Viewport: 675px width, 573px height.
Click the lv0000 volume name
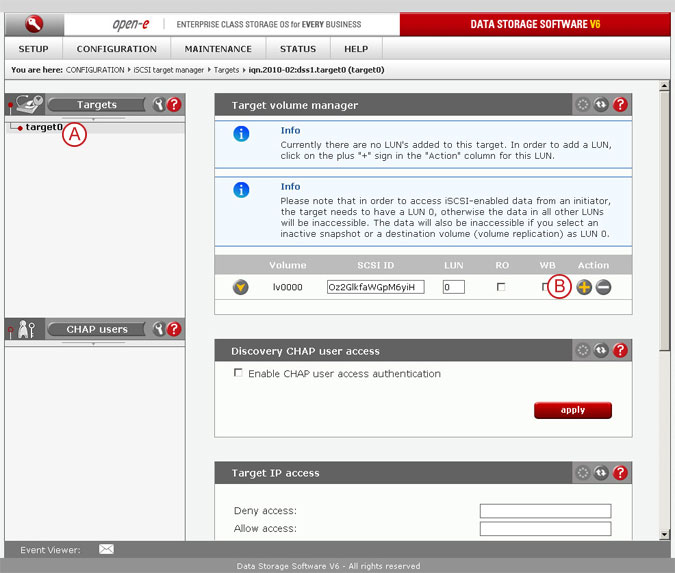[288, 287]
